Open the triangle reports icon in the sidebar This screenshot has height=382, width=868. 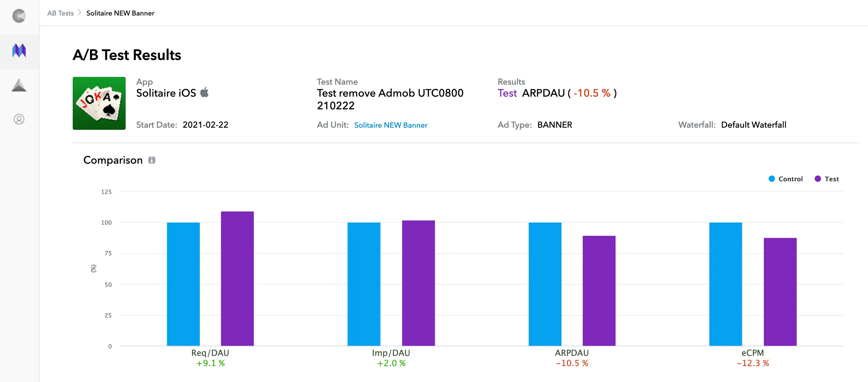pyautogui.click(x=19, y=84)
